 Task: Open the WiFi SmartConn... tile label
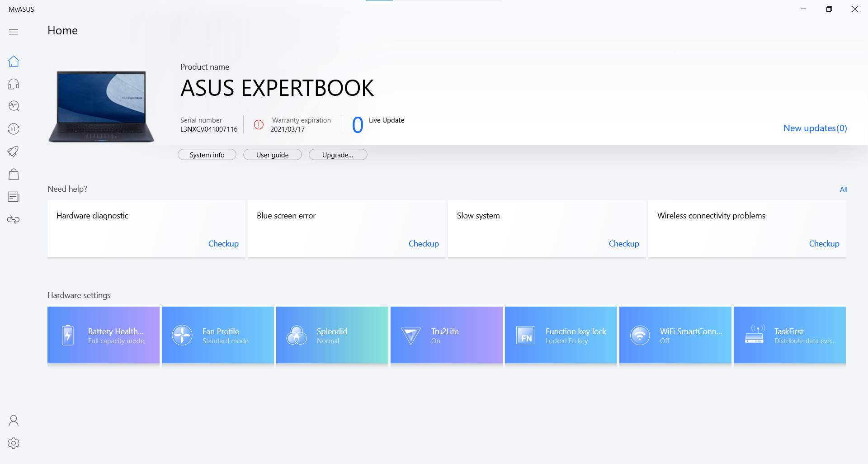pos(691,331)
